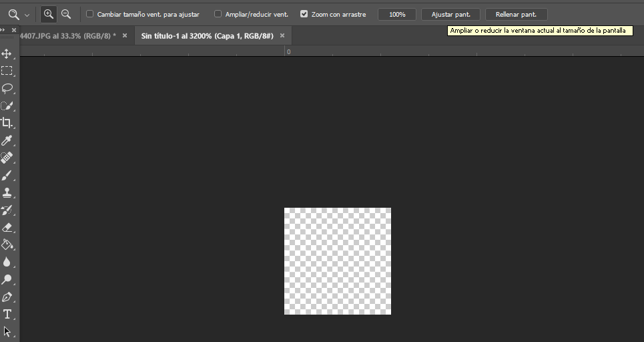Select the Eyedropper tool

click(7, 140)
